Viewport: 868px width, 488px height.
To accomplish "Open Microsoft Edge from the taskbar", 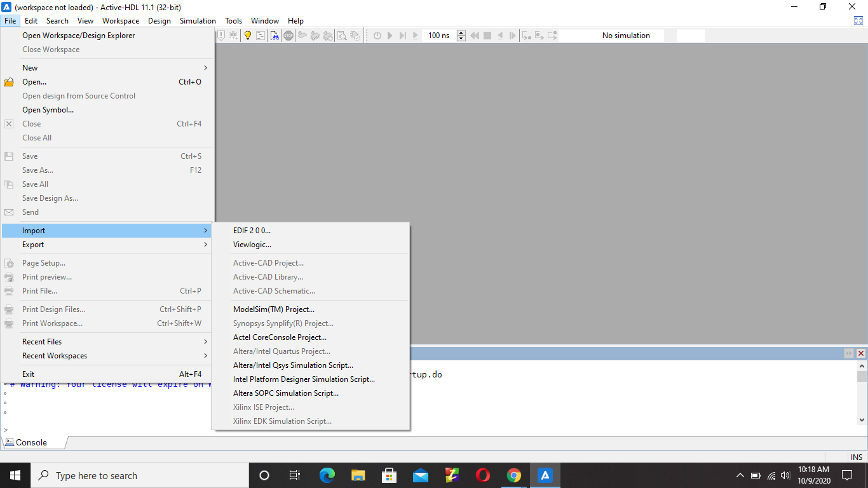I will click(327, 475).
